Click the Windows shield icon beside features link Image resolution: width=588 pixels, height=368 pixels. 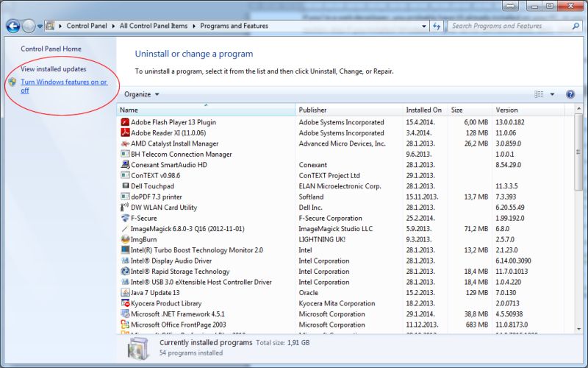[x=12, y=82]
